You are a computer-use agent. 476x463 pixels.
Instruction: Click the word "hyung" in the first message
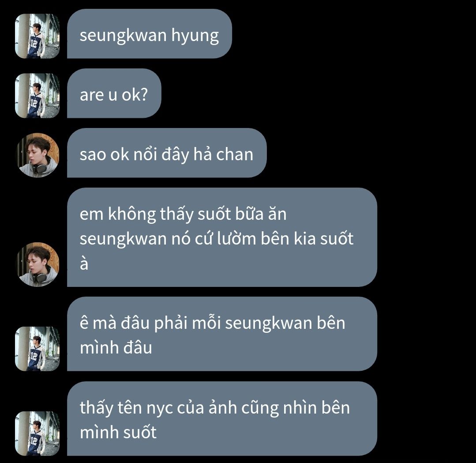195,37
